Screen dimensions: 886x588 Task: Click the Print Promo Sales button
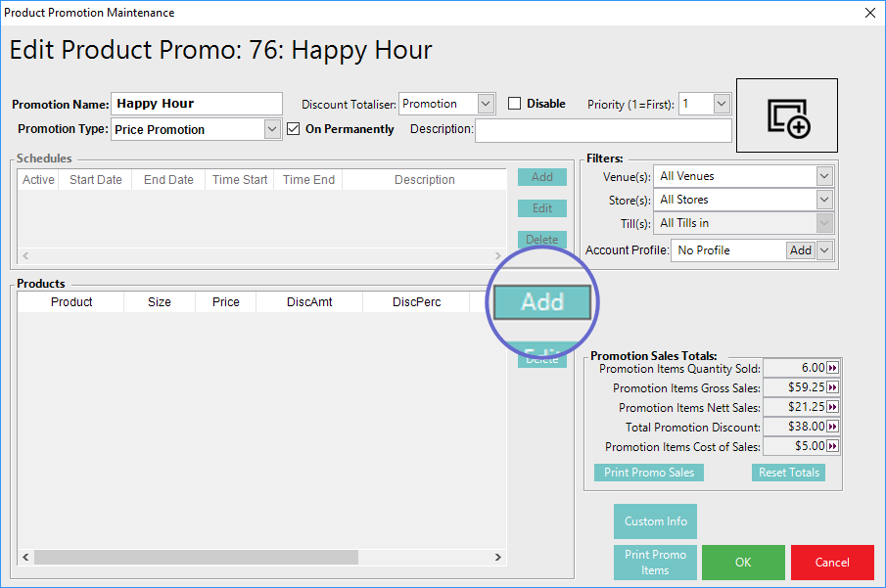tap(648, 473)
